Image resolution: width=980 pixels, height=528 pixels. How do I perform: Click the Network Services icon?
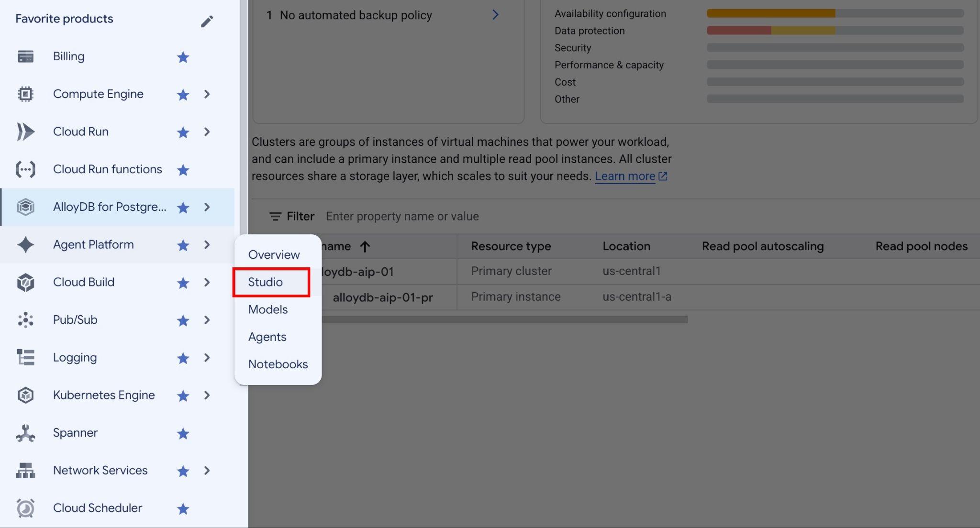pyautogui.click(x=25, y=471)
